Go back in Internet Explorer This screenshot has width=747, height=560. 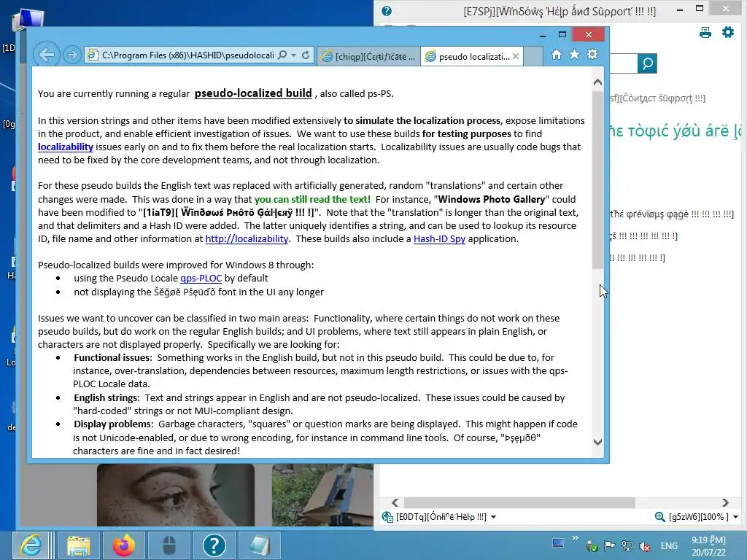pyautogui.click(x=46, y=55)
